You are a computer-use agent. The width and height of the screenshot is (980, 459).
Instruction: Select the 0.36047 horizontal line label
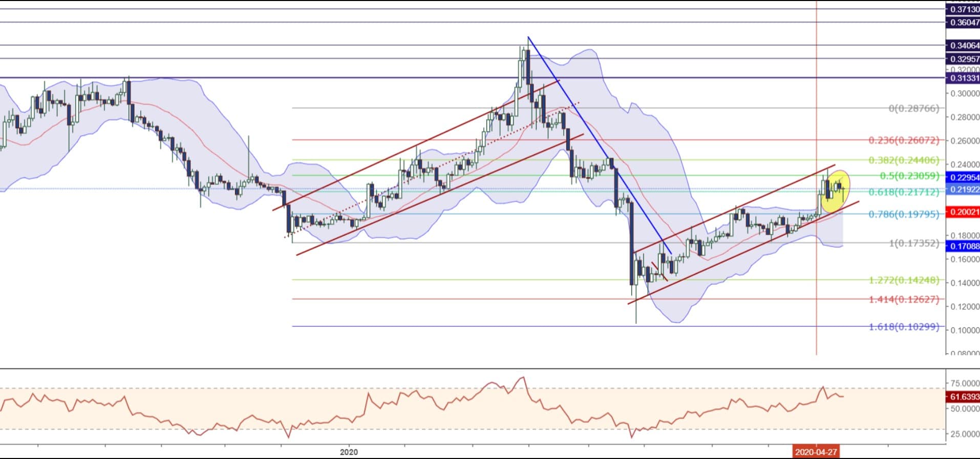[963, 23]
